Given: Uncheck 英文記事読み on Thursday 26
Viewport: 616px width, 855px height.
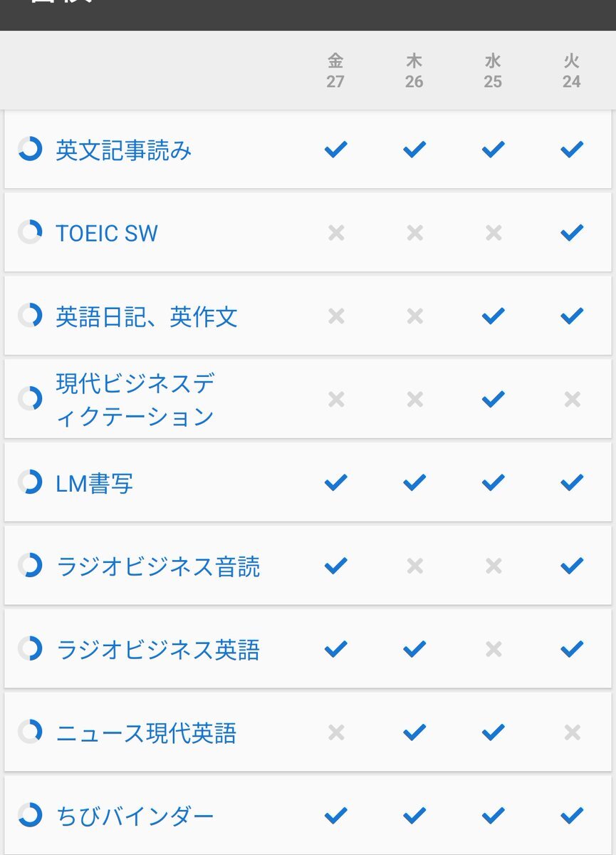Looking at the screenshot, I should (x=414, y=149).
